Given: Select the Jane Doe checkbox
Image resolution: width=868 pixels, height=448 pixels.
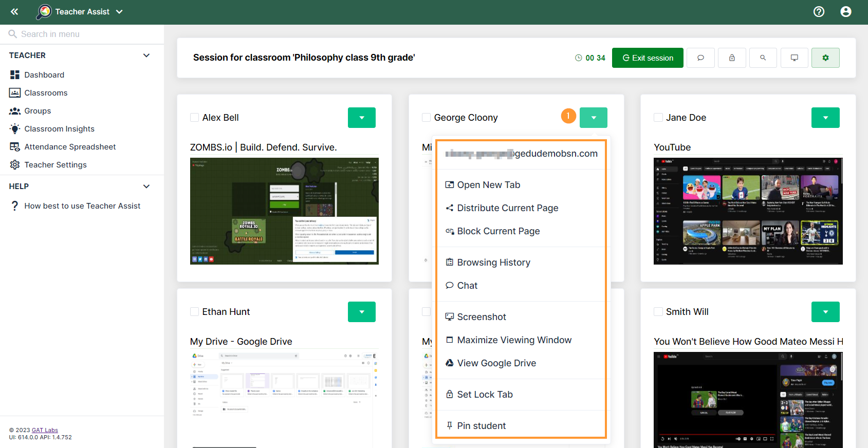Looking at the screenshot, I should [658, 118].
